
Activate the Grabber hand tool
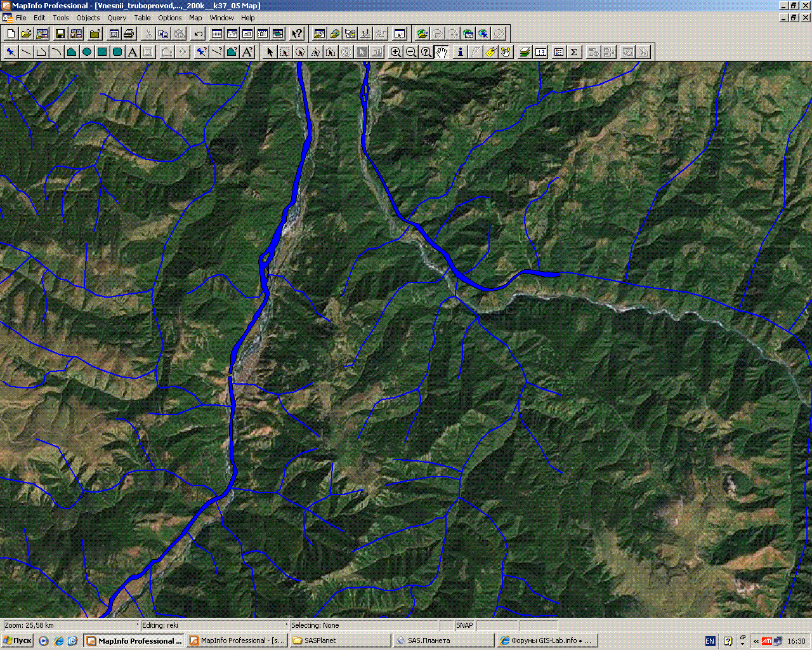[442, 52]
